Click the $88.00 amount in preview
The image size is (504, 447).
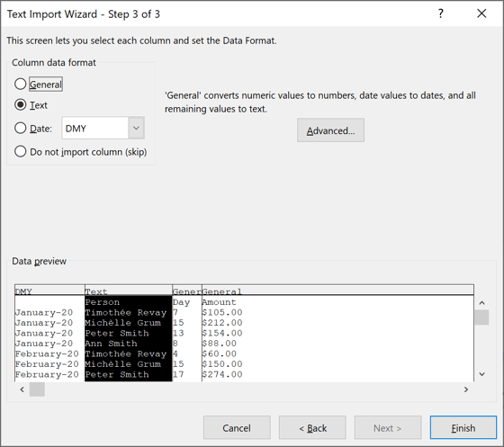[x=220, y=344]
